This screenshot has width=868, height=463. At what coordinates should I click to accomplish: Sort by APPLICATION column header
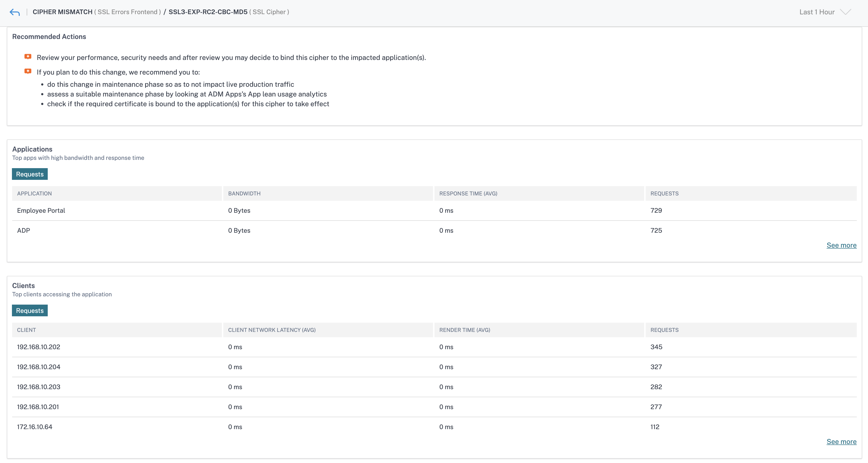point(117,193)
